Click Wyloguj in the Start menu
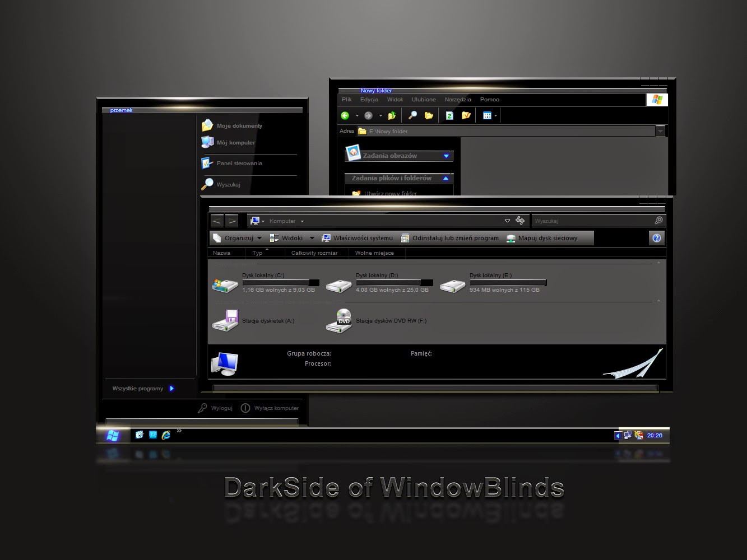The width and height of the screenshot is (747, 560). (x=215, y=408)
